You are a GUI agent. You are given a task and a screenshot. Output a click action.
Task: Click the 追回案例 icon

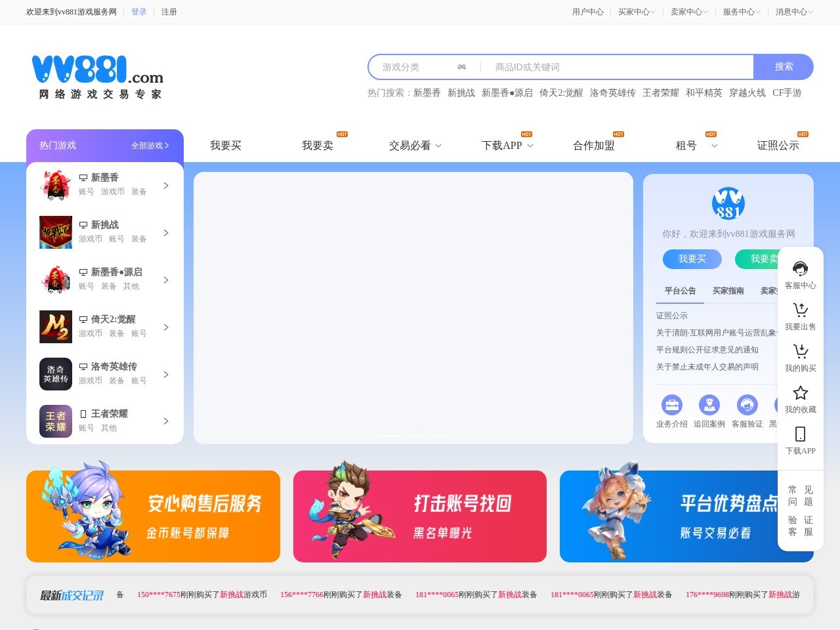click(709, 405)
